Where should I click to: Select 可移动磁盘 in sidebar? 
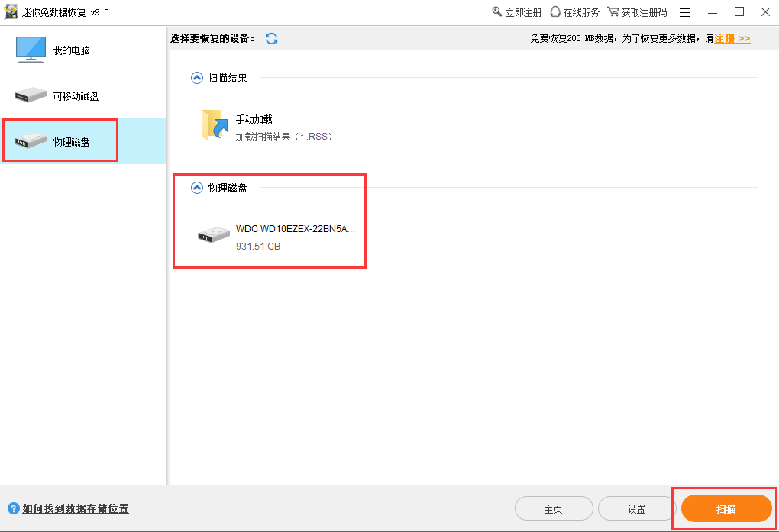point(83,95)
